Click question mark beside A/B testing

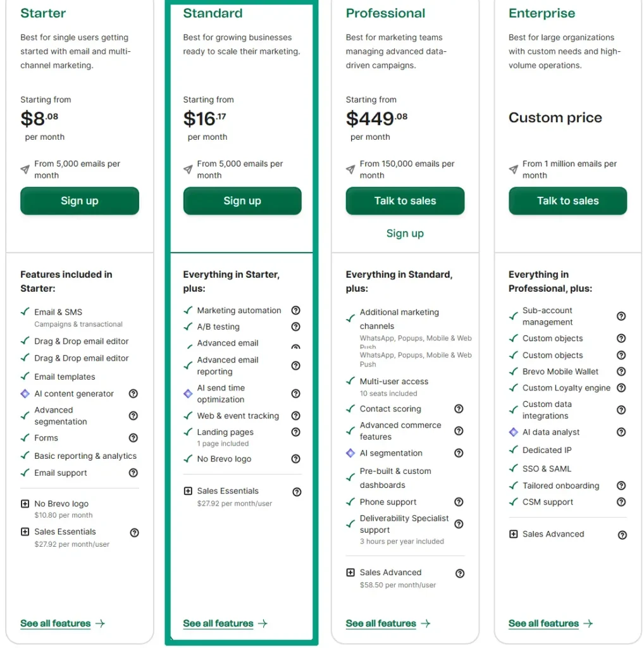pyautogui.click(x=295, y=327)
